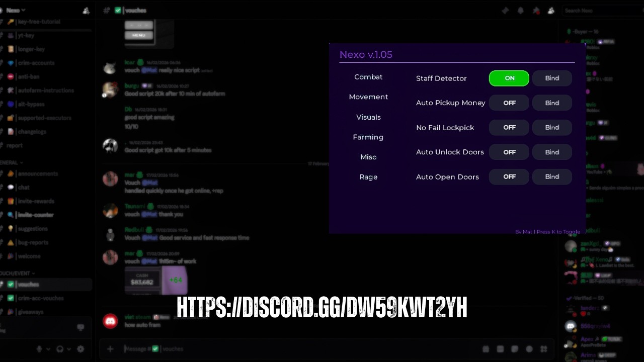The image size is (644, 362).
Task: Open the Rage tab
Action: tap(368, 177)
